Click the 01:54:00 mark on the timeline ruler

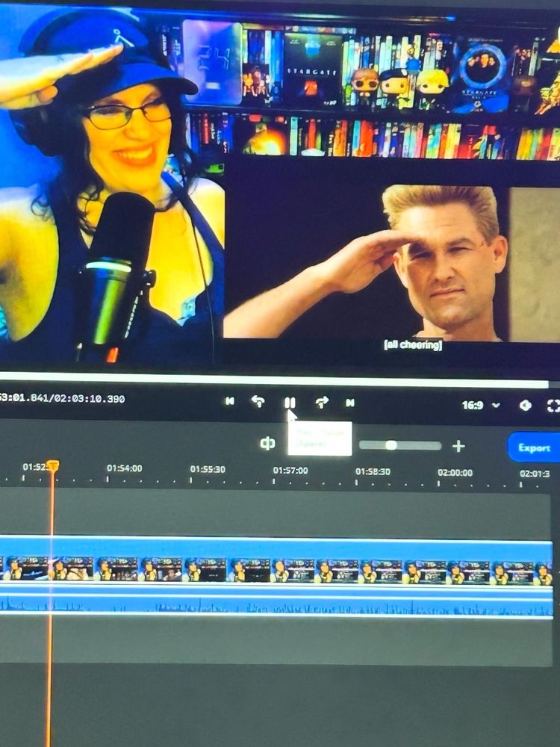coord(124,468)
